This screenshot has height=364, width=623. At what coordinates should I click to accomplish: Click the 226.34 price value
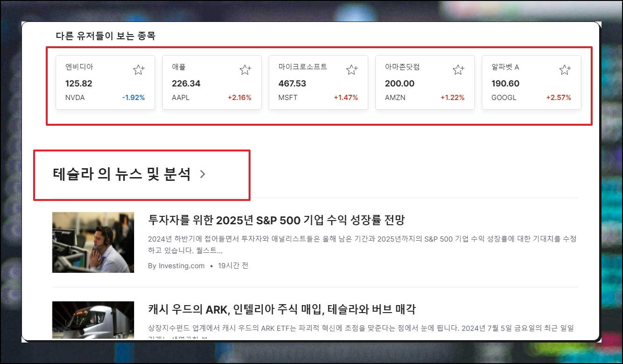[x=186, y=84]
